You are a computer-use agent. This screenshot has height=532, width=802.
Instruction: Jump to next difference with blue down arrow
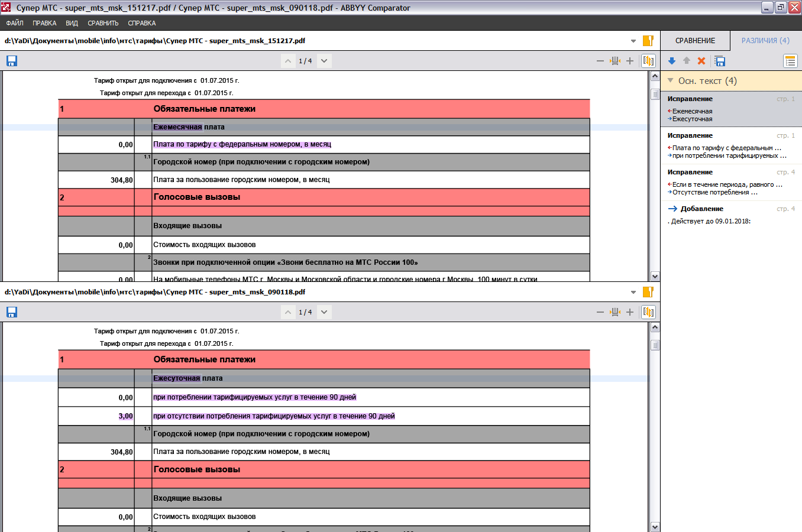pos(672,61)
